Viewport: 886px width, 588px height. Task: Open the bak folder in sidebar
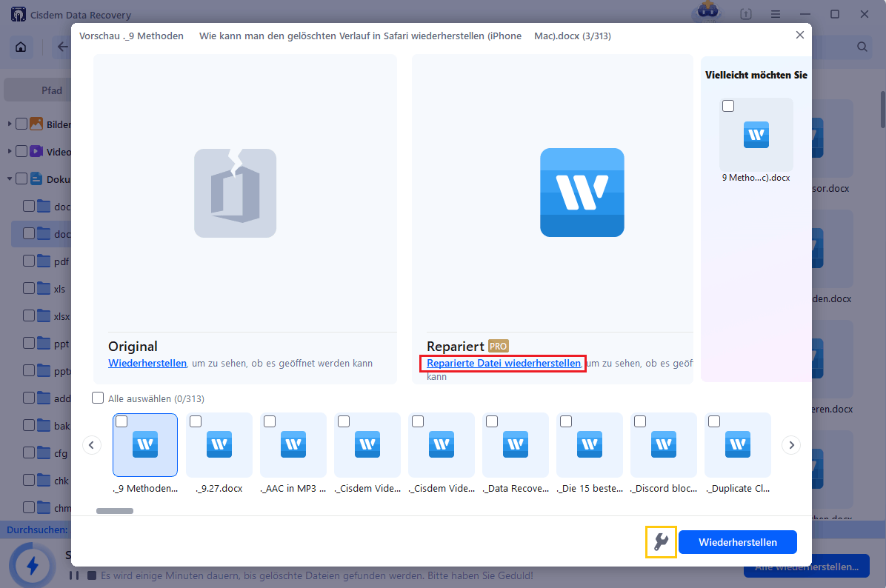[61, 426]
